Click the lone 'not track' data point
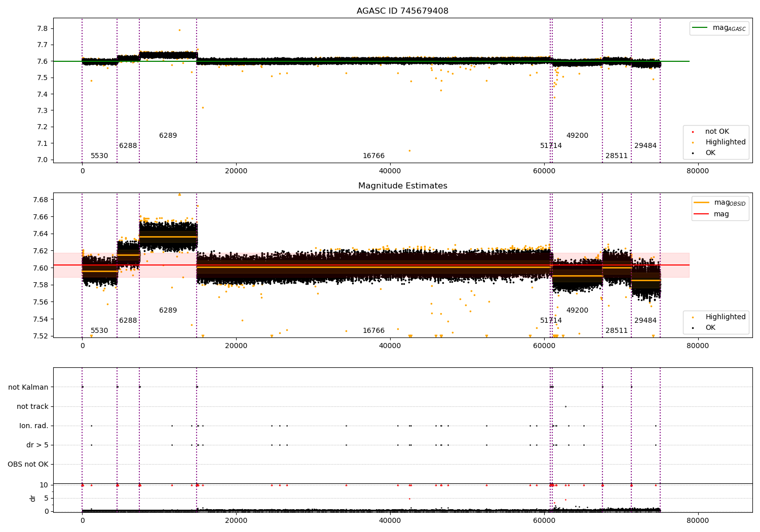The image size is (760, 532). point(565,406)
